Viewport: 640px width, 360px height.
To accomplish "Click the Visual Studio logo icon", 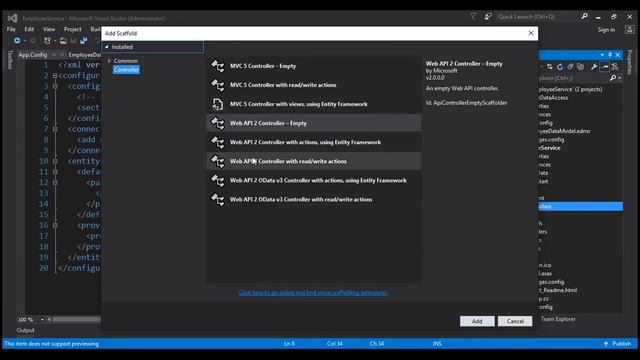I will (x=12, y=18).
